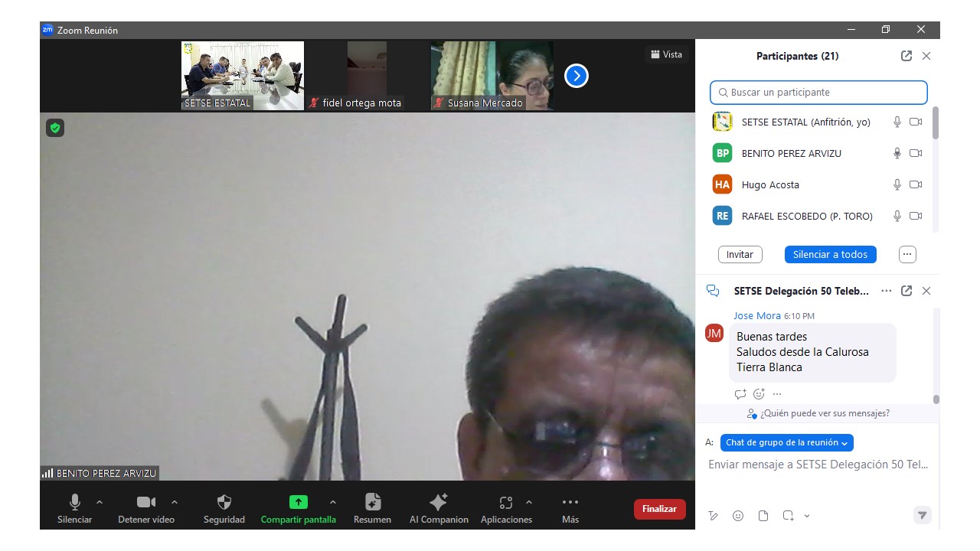
Task: Open the Aplicaciones icon
Action: pos(505,503)
